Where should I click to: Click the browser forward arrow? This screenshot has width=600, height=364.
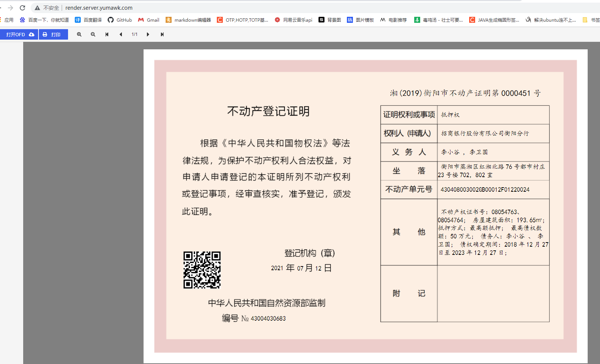10,8
